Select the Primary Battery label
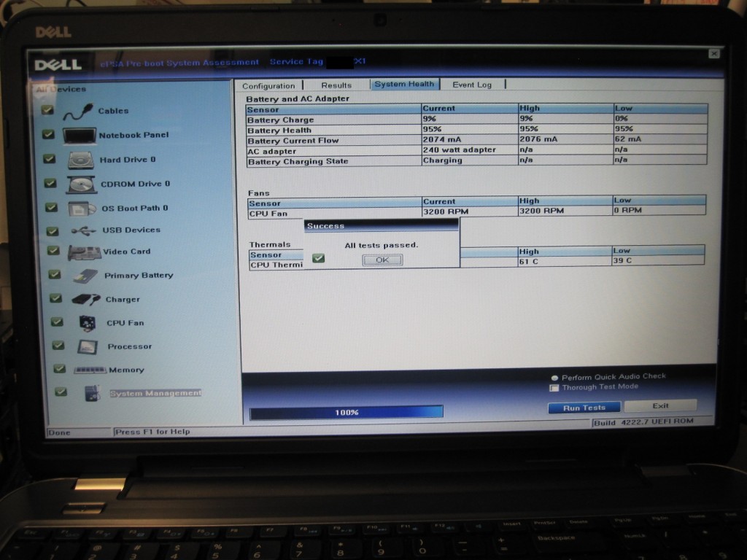747x560 pixels. (x=139, y=275)
